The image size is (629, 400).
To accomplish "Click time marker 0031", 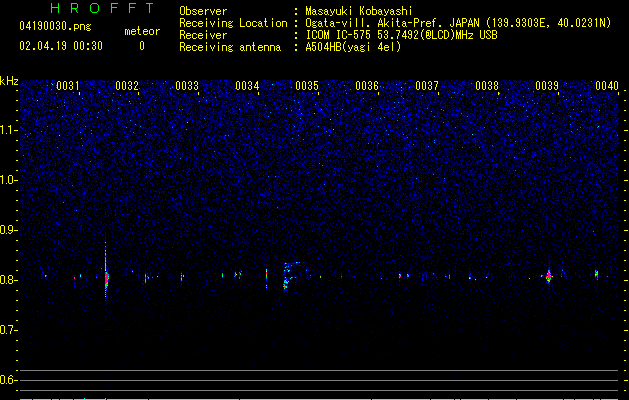I will point(68,86).
